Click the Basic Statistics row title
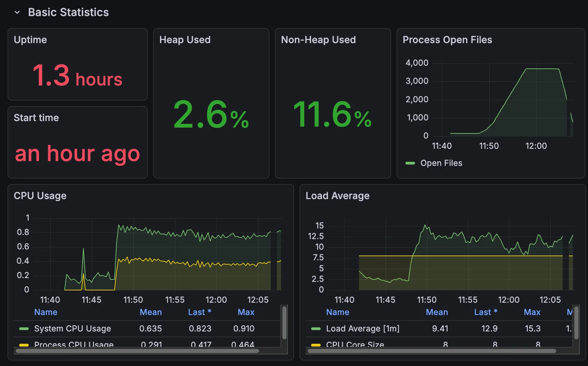The height and width of the screenshot is (366, 588). tap(68, 12)
